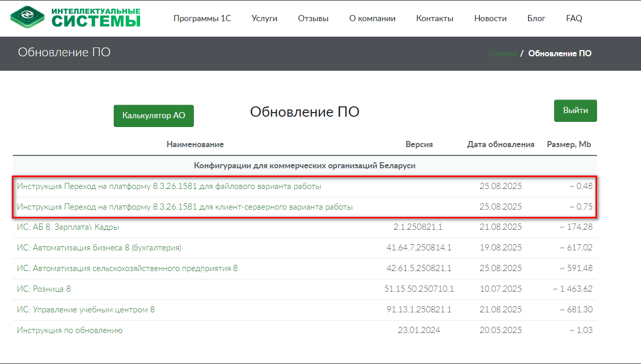Open the О компании section
The image size is (641, 364).
(372, 18)
